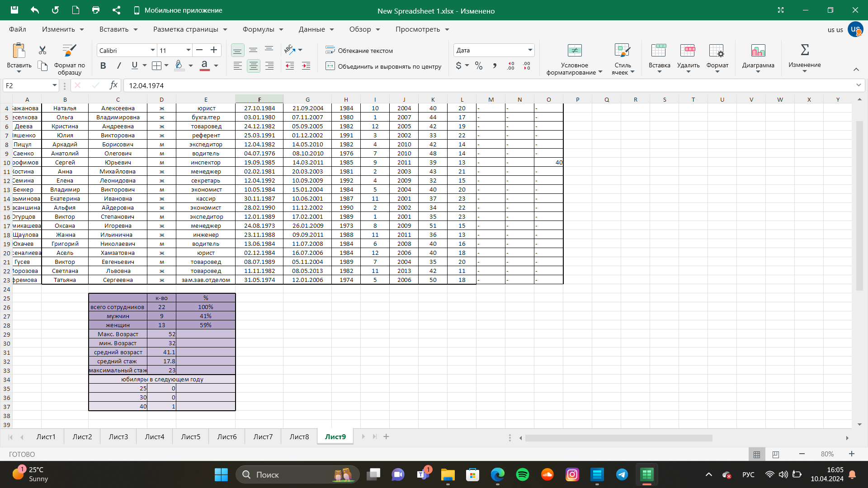Viewport: 868px width, 488px height.
Task: Open Spotify from the taskbar
Action: pos(523,474)
